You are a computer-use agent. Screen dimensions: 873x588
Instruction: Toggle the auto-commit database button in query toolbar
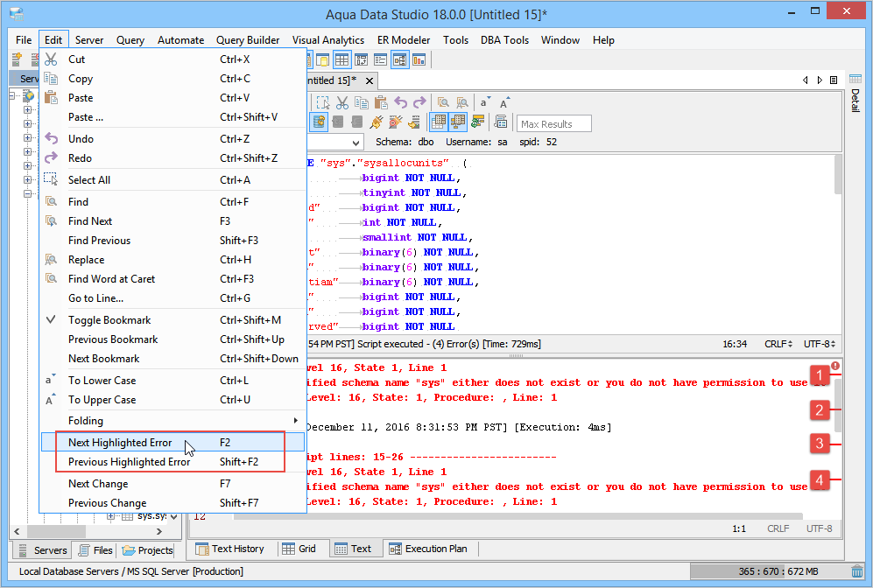coord(319,122)
